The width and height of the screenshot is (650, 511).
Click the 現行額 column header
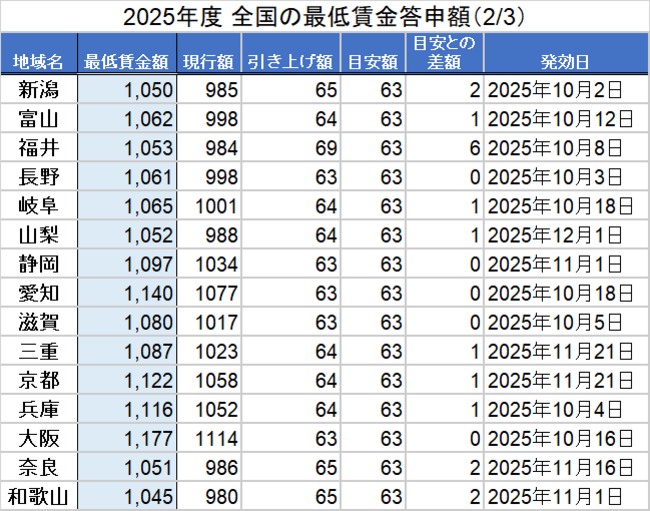[210, 61]
